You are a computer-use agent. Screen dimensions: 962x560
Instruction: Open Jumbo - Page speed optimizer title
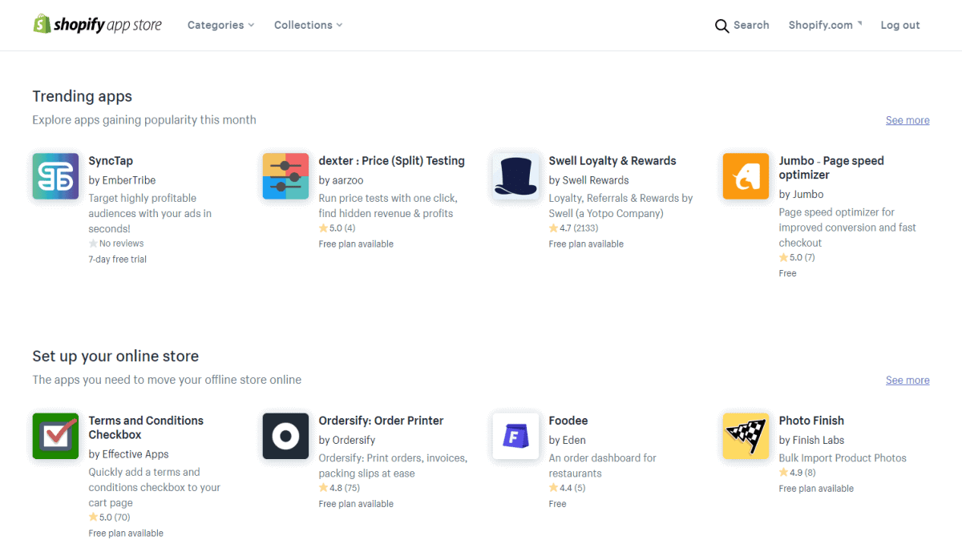tap(831, 167)
